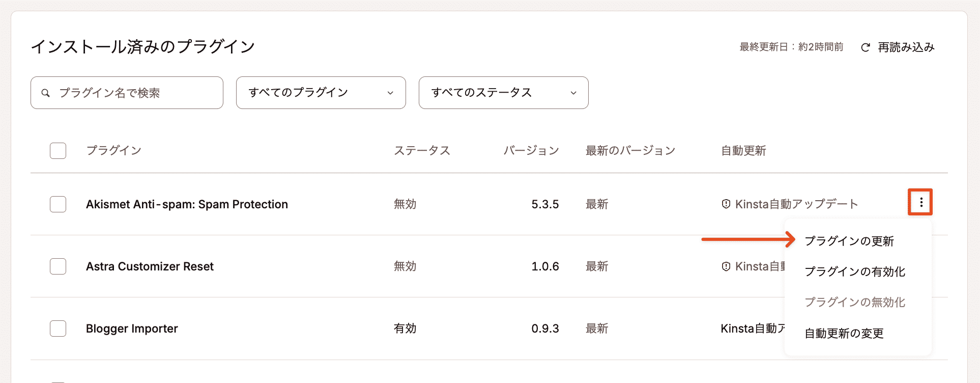Open the すべてのプラグイン dropdown
The width and height of the screenshot is (980, 383).
pos(321,92)
